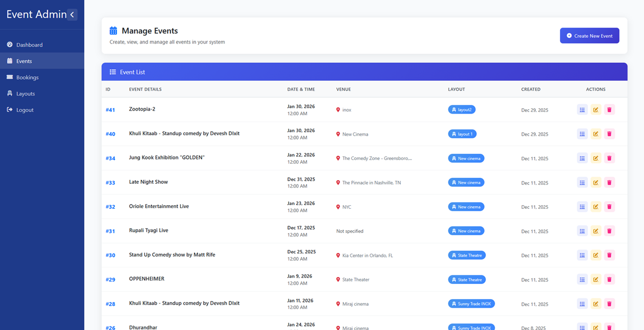Delete the Zootopia-2 event
This screenshot has height=330, width=644.
click(x=609, y=110)
